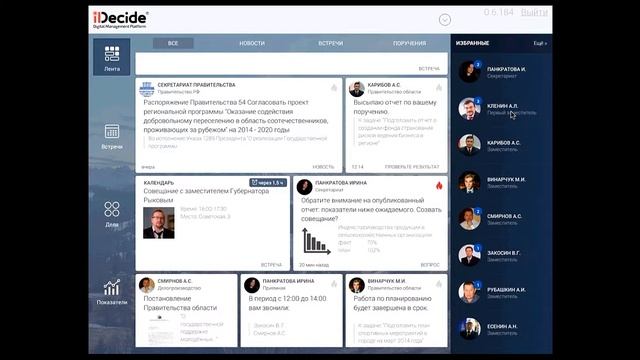Click Карибов А.С. avatar on report card
Viewport: 640px width, 360px height.
(357, 89)
